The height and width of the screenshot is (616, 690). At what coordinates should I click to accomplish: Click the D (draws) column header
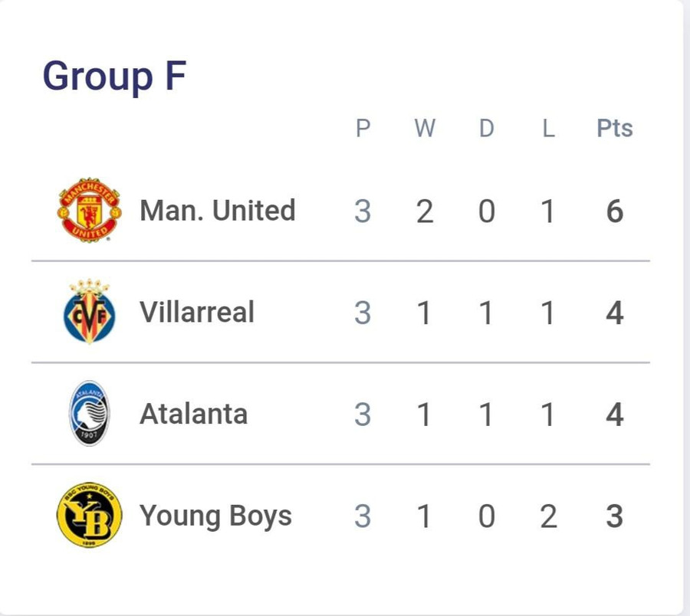(x=486, y=128)
